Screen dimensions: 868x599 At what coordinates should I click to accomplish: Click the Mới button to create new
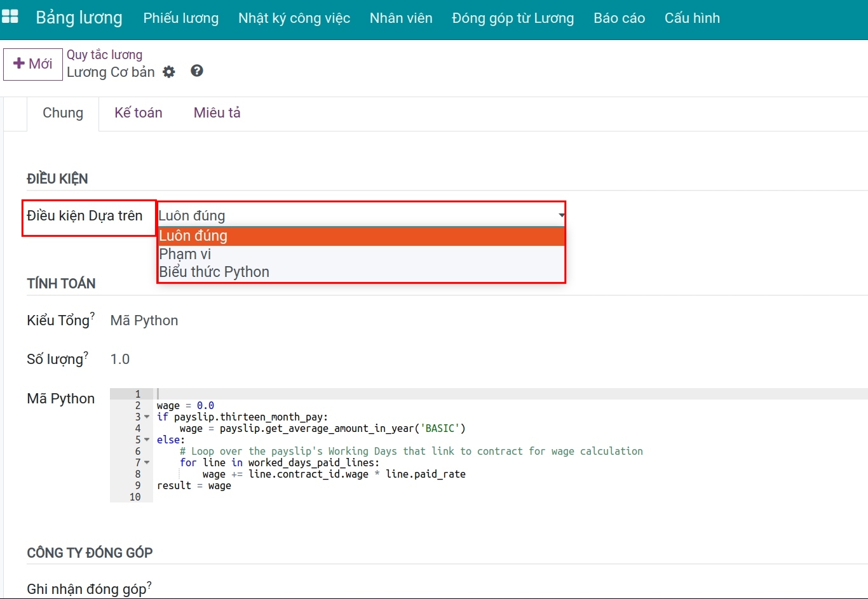pyautogui.click(x=33, y=64)
